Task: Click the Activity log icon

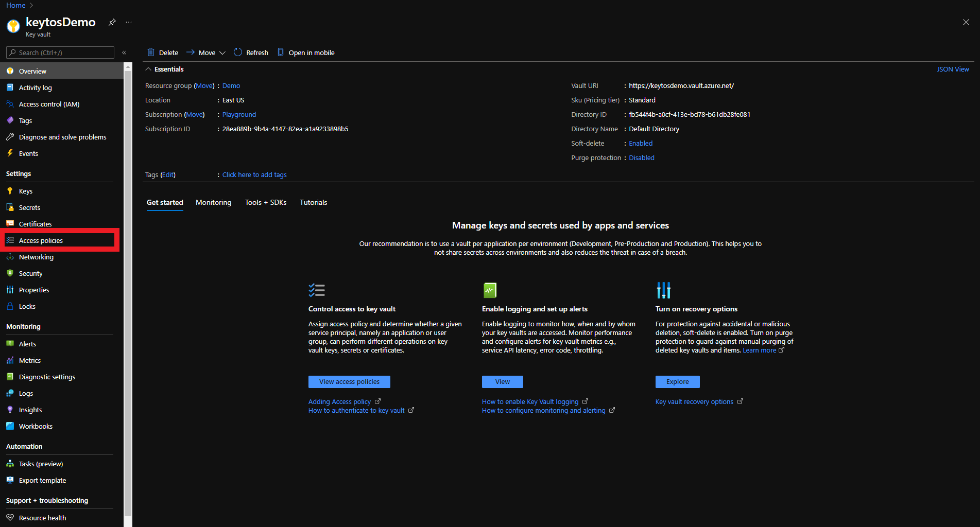Action: click(10, 87)
